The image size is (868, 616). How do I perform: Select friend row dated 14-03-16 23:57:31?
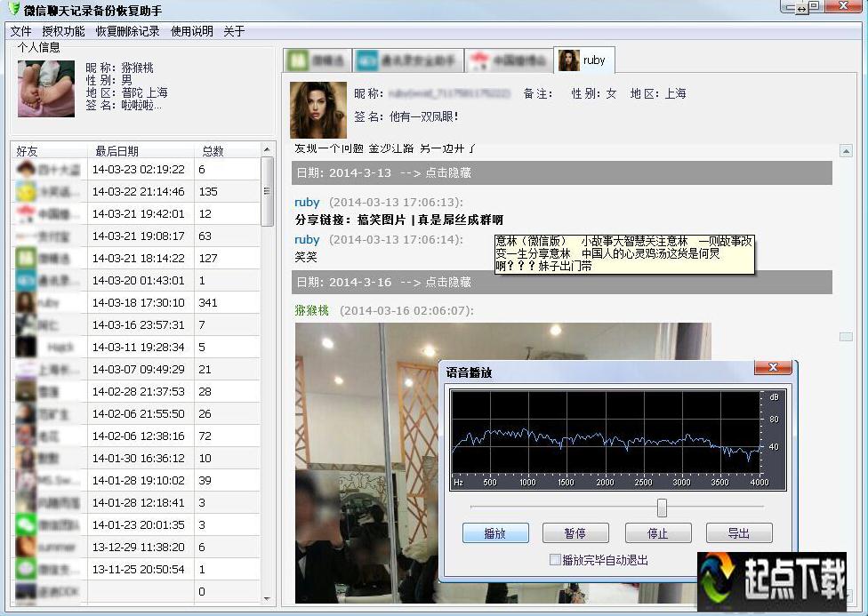(136, 324)
